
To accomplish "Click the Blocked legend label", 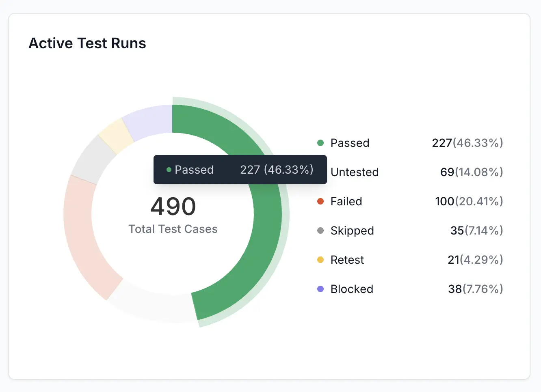I will pos(352,289).
